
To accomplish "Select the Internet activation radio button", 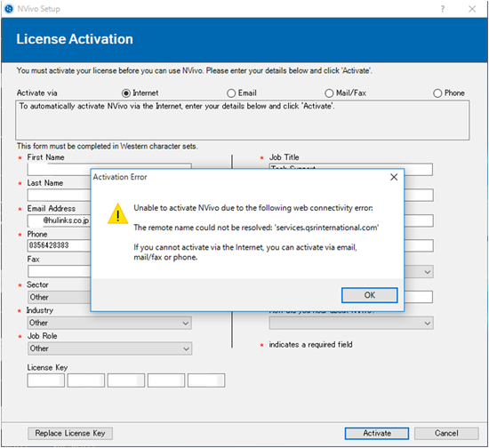I will 126,93.
